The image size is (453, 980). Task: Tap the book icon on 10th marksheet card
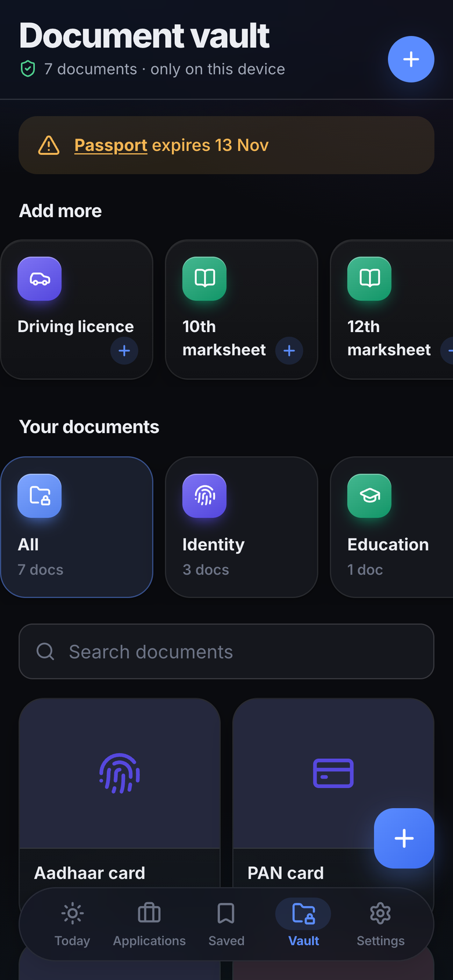(204, 279)
